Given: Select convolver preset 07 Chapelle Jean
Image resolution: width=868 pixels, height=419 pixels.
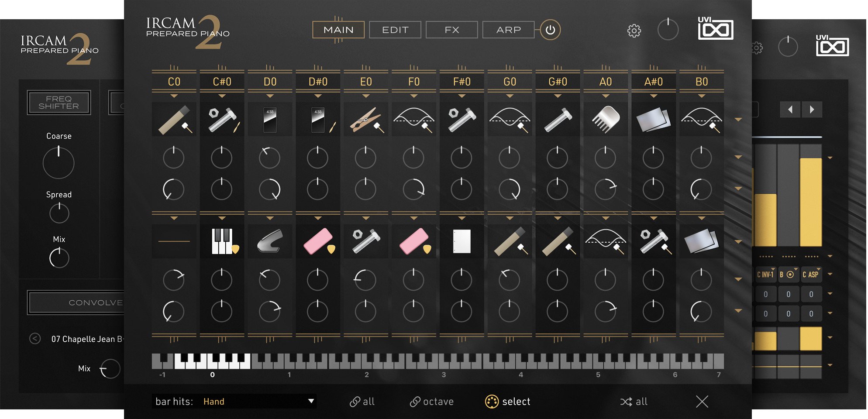Looking at the screenshot, I should pos(87,339).
